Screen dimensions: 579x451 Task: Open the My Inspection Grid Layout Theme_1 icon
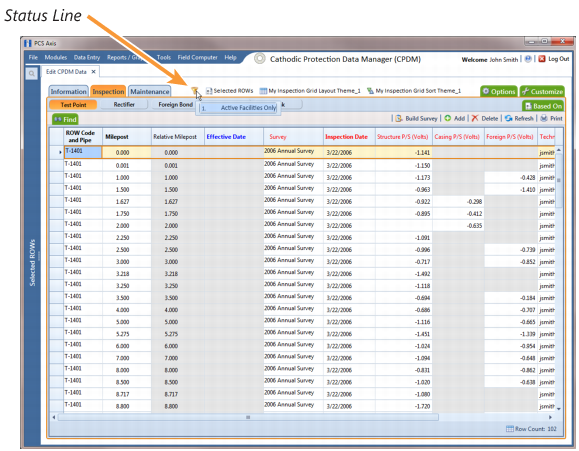pyautogui.click(x=263, y=91)
